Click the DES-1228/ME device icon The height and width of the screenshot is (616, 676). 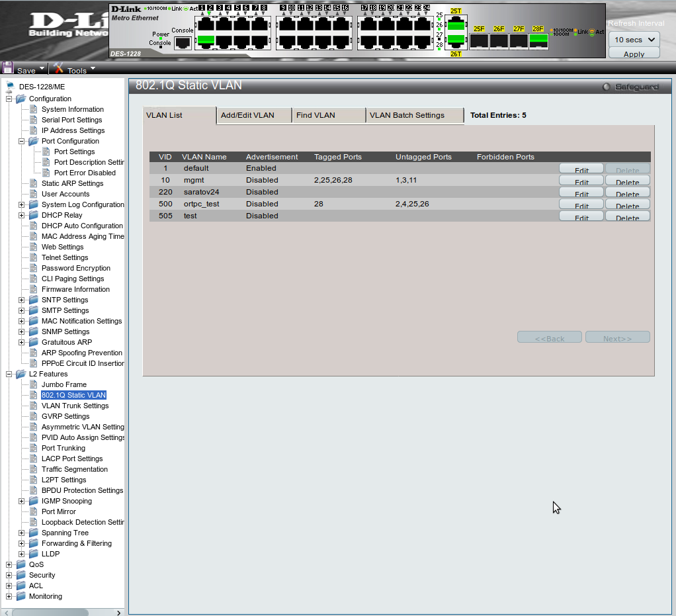9,86
